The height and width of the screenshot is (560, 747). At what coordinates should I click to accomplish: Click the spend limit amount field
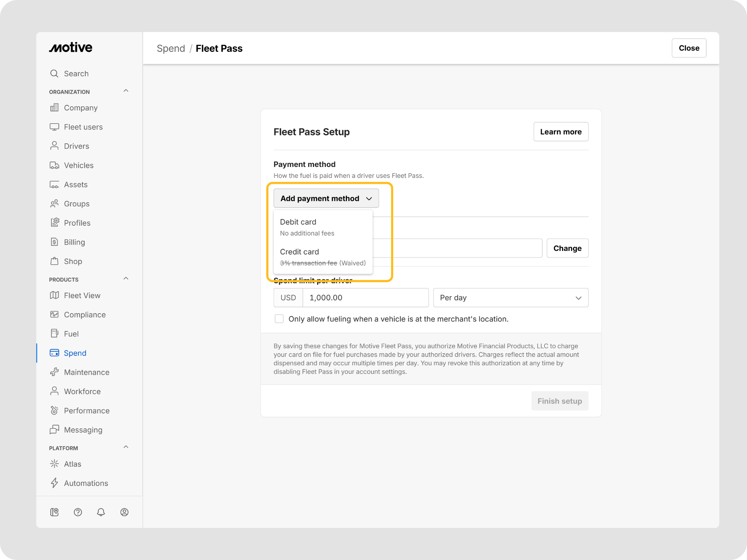365,298
